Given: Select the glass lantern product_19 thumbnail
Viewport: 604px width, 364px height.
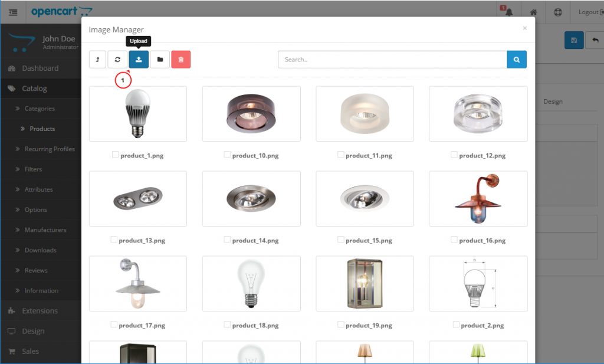Looking at the screenshot, I should pyautogui.click(x=365, y=284).
